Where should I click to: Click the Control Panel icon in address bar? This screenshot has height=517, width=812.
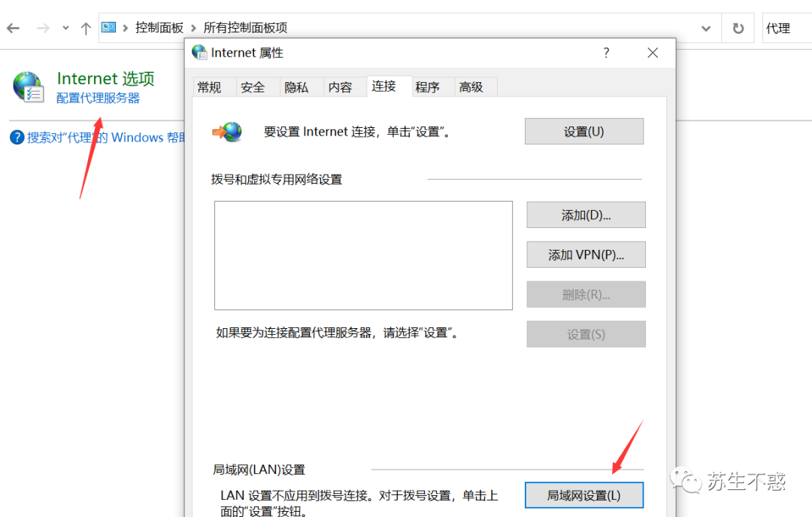point(109,27)
